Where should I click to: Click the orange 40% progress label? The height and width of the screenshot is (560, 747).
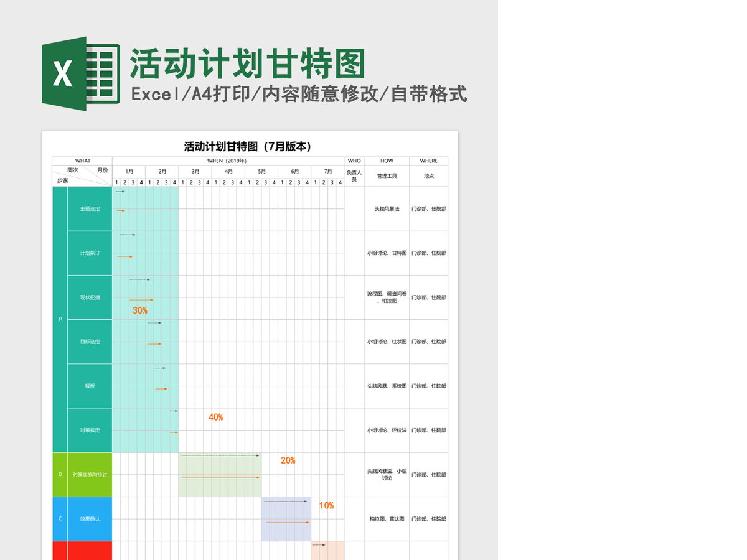pyautogui.click(x=216, y=417)
